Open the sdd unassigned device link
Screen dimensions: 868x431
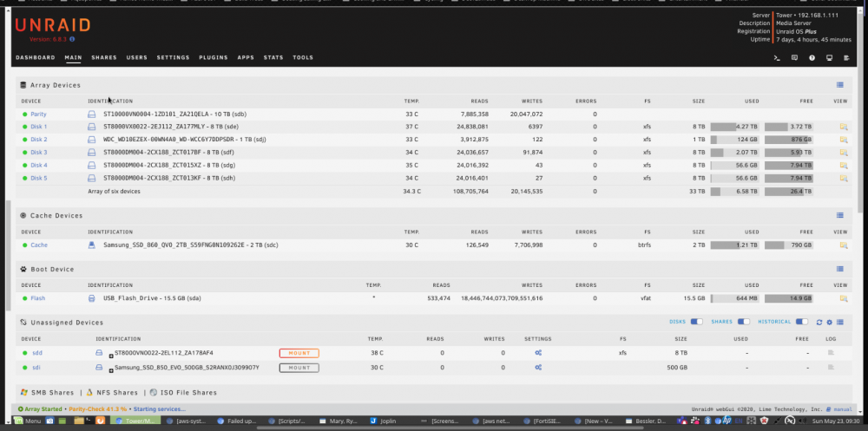[37, 353]
